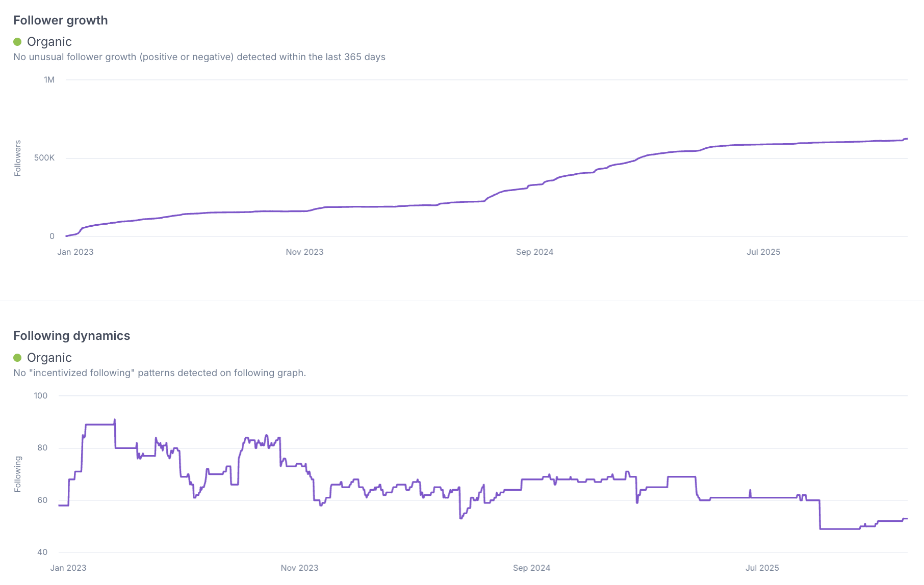Click the 500K label on the Followers axis
The image size is (924, 585).
(x=44, y=158)
